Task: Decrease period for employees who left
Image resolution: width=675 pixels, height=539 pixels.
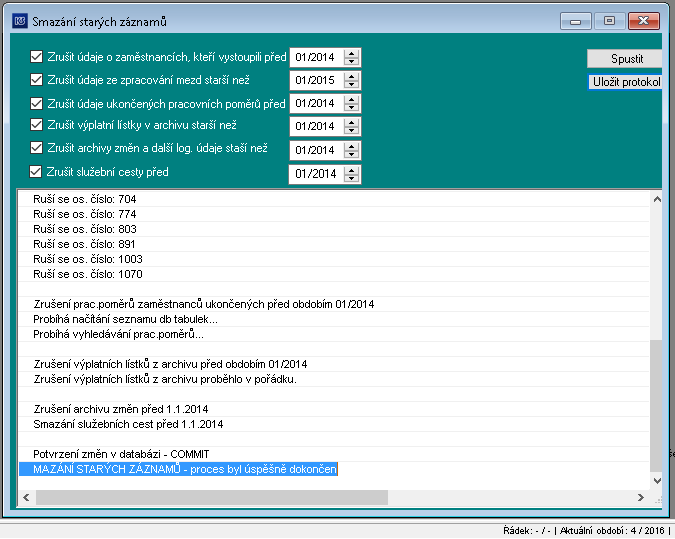Action: click(x=352, y=62)
